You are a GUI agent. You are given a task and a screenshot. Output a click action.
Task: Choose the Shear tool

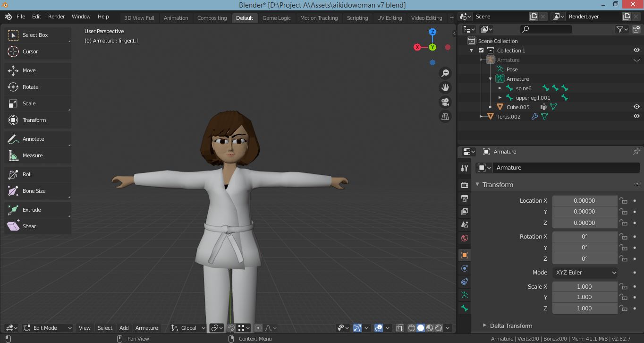click(38, 226)
